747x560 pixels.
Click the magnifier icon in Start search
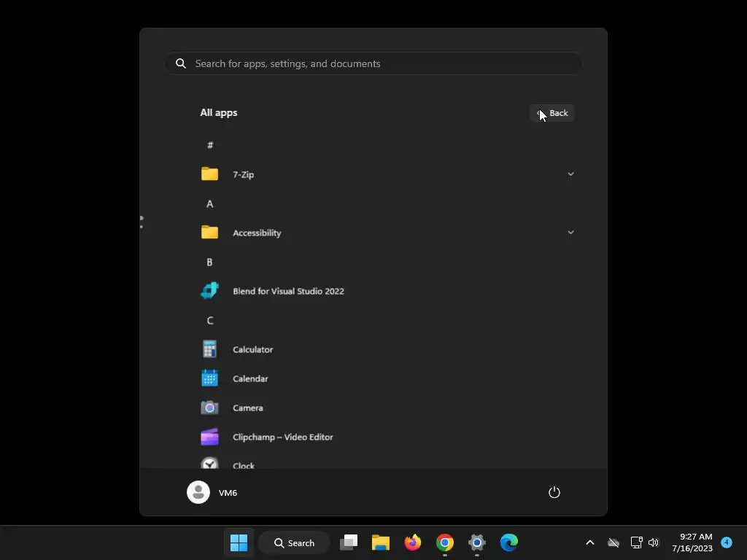tap(181, 63)
